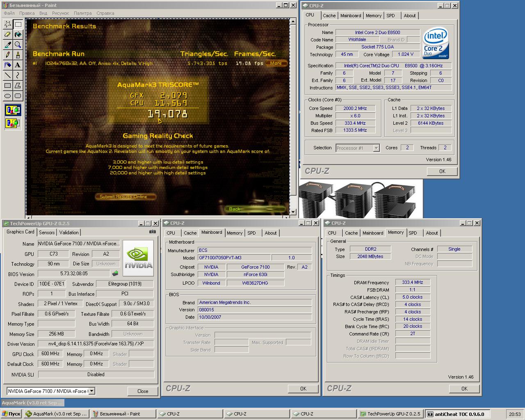
Task: Click the GPU-Z screenshot camera icon
Action: pos(152,232)
